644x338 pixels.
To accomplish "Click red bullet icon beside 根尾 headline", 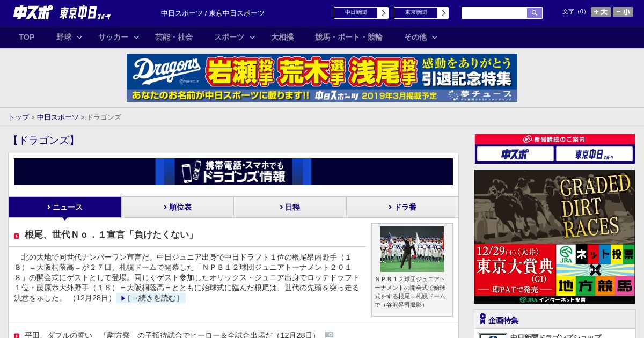I will click(x=17, y=236).
